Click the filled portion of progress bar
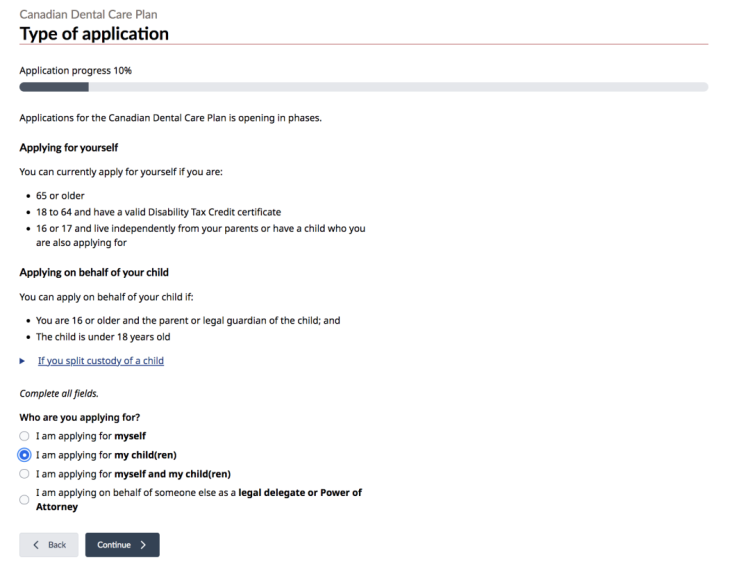750x569 pixels. 53,87
